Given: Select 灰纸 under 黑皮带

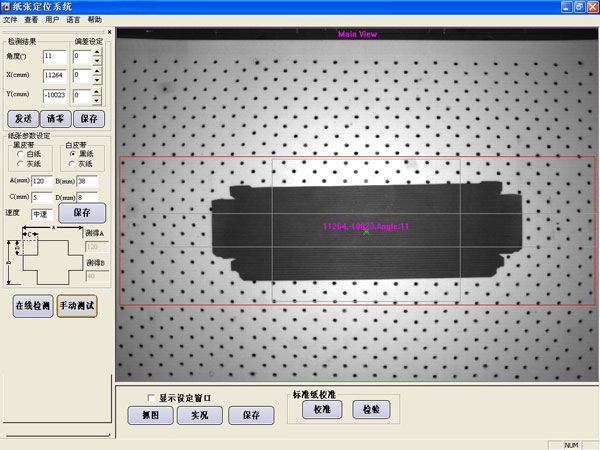Looking at the screenshot, I should click(29, 164).
